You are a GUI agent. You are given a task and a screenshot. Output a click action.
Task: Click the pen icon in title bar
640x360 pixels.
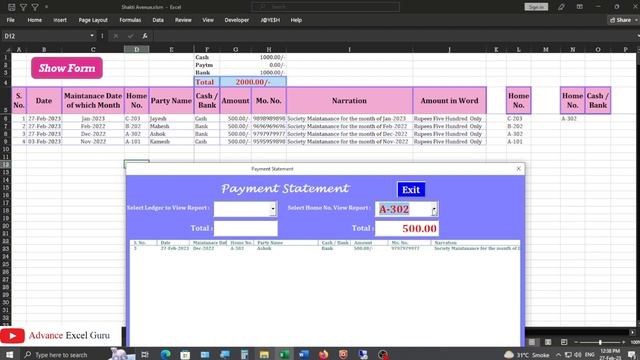click(561, 7)
